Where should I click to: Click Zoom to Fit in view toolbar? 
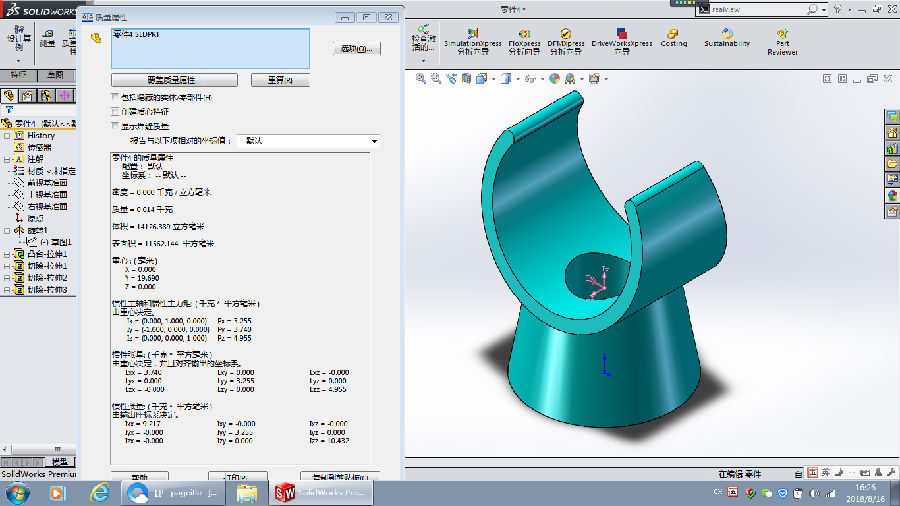click(x=420, y=78)
